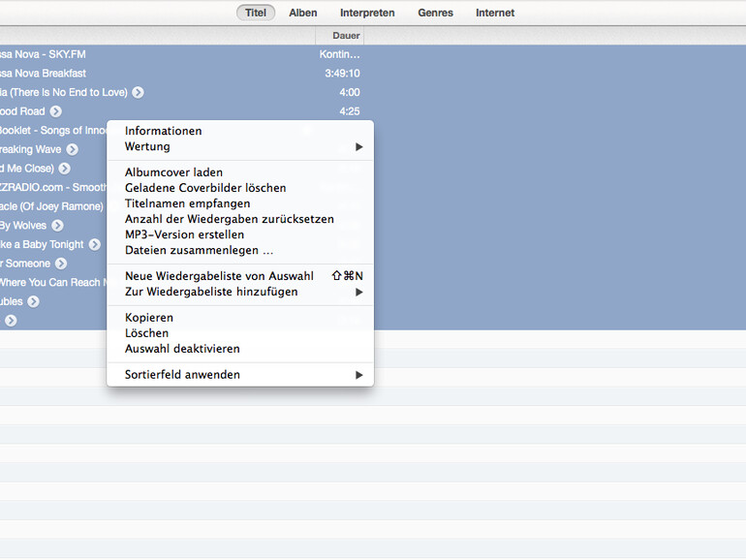The height and width of the screenshot is (560, 746).
Task: Select the acle (Of Joey Ramone) row
Action: click(53, 206)
